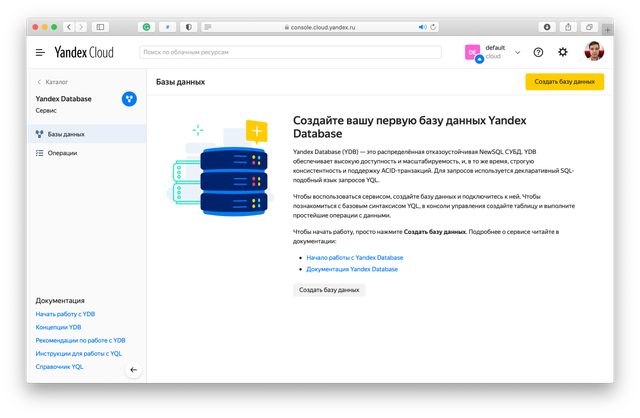
Task: Open Начало работы с Yandex Database link
Action: click(355, 258)
